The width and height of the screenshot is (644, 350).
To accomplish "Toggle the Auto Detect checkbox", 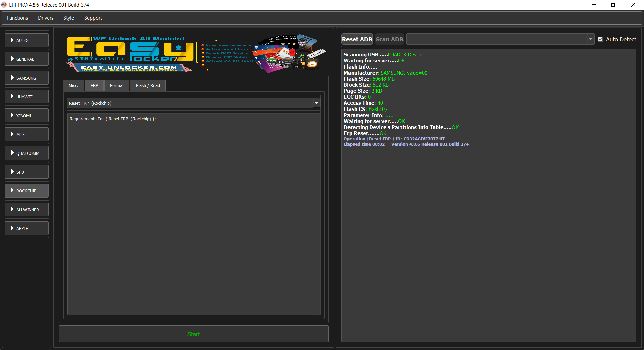I will (x=600, y=39).
